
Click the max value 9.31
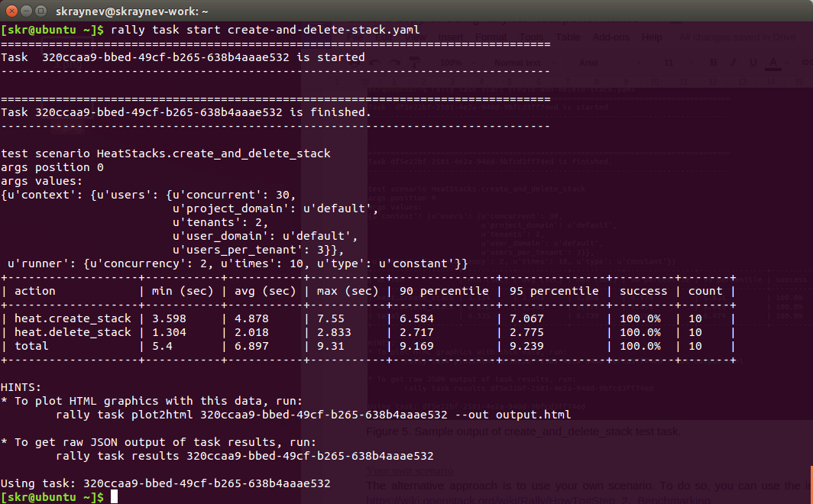pos(330,346)
